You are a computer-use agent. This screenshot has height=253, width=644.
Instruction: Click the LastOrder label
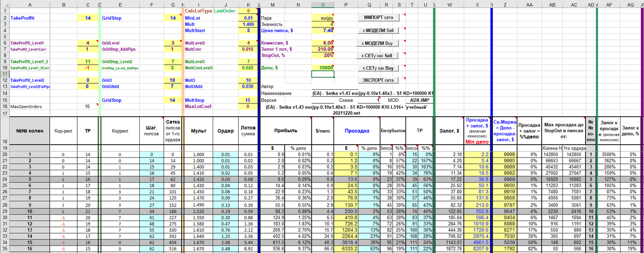point(225,10)
